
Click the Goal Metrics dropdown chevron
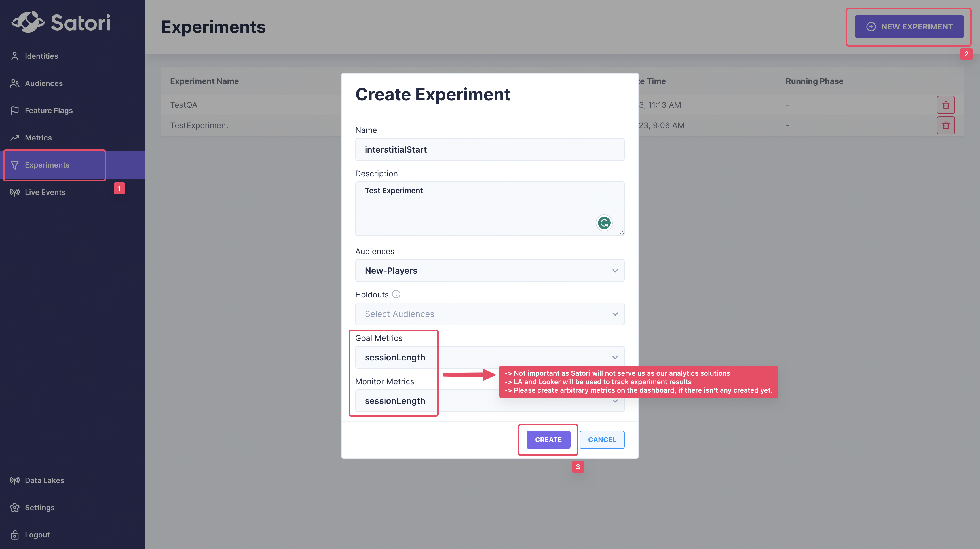615,358
